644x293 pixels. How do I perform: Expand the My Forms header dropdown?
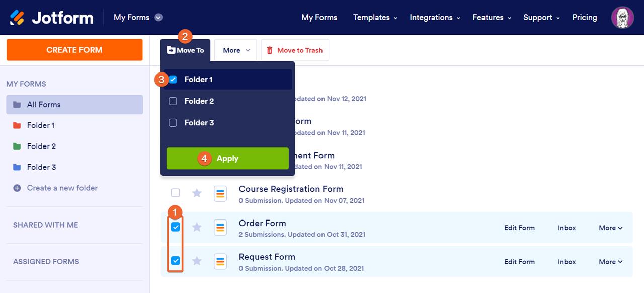tap(158, 18)
